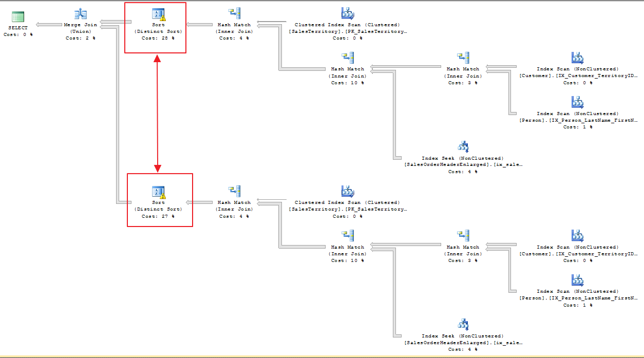This screenshot has width=644, height=358.
Task: Select the upper Hash Match 10% cost icon
Action: pos(348,58)
